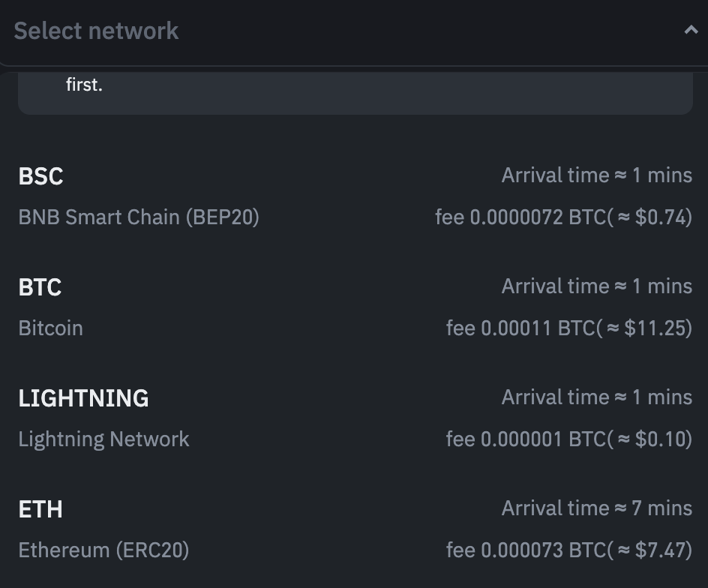708x588 pixels.
Task: Click the BSC arrival time text
Action: tap(596, 175)
